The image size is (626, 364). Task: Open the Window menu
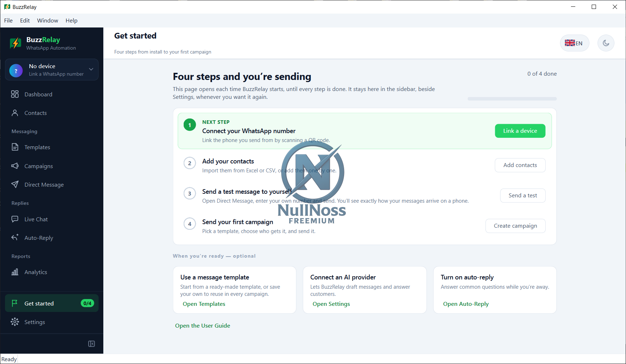click(48, 20)
